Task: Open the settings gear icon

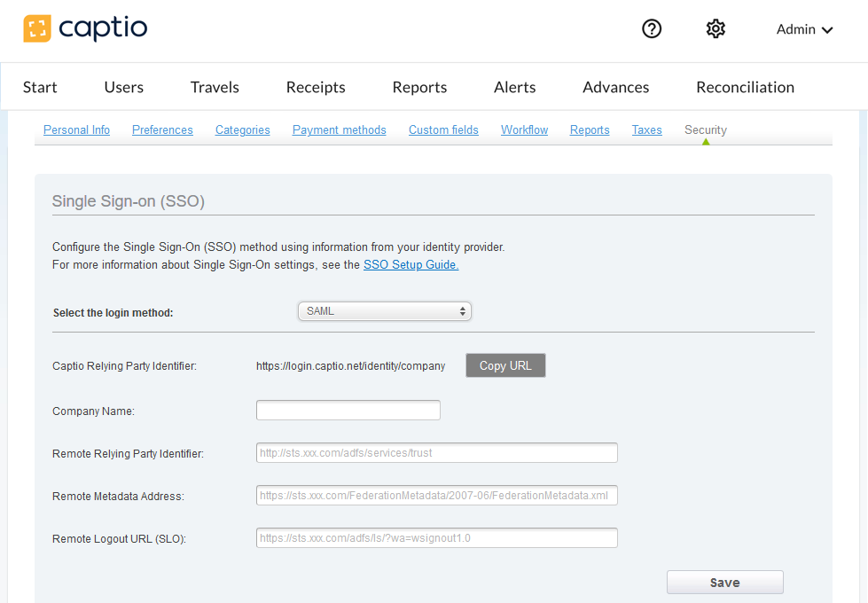Action: (716, 29)
